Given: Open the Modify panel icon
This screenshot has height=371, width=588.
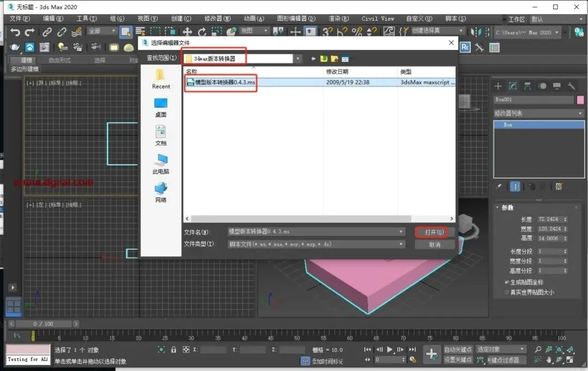Looking at the screenshot, I should point(513,86).
